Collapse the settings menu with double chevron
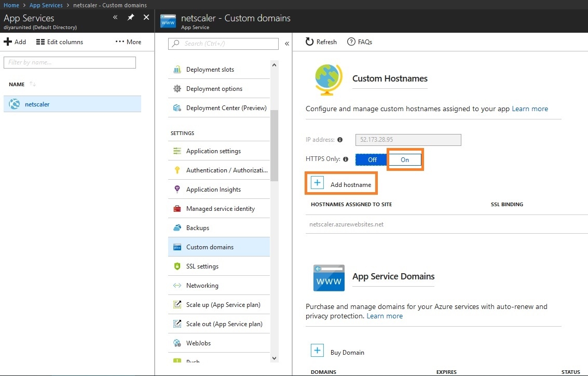The image size is (588, 376). coord(287,44)
